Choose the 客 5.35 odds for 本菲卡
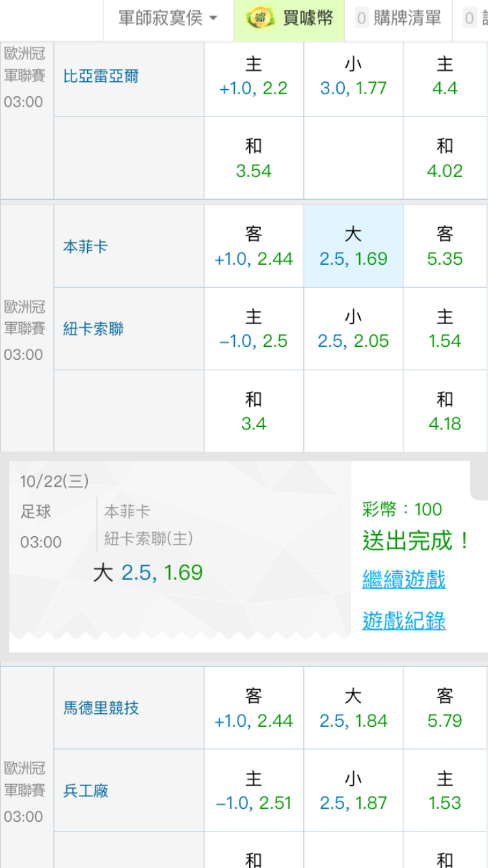Viewport: 488px width, 868px height. pyautogui.click(x=445, y=246)
